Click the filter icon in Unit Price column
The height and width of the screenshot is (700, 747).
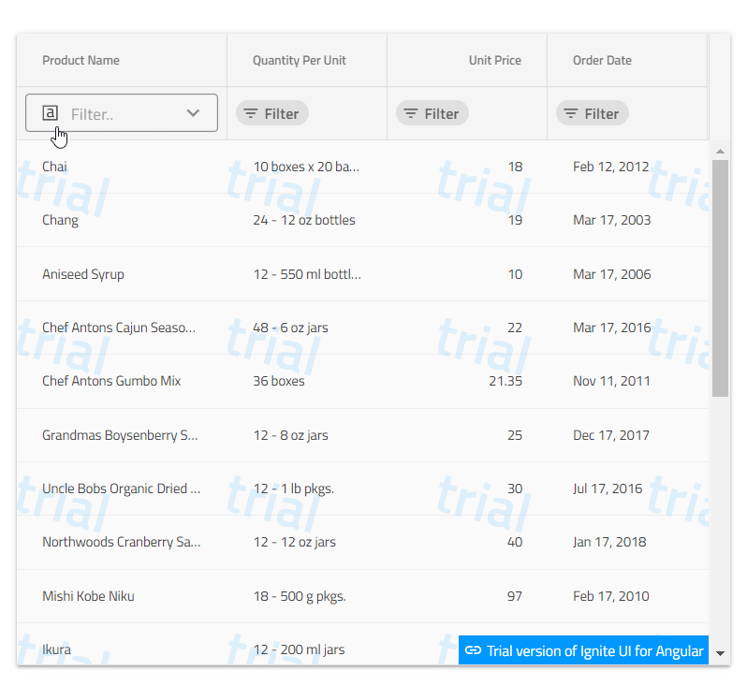tap(411, 113)
